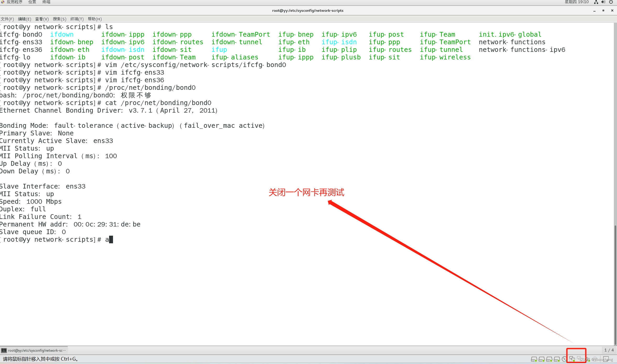
Task: Click the terminal icon in the bottom taskbar
Action: (4, 350)
